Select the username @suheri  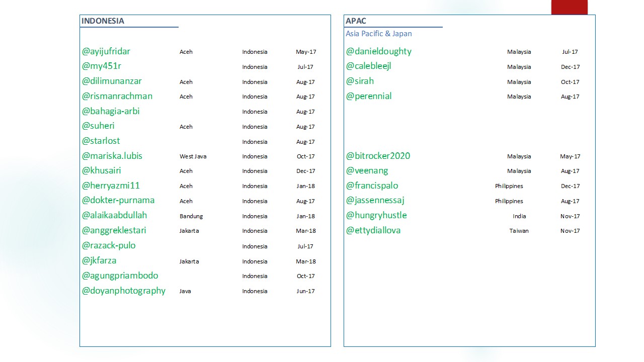(x=98, y=126)
